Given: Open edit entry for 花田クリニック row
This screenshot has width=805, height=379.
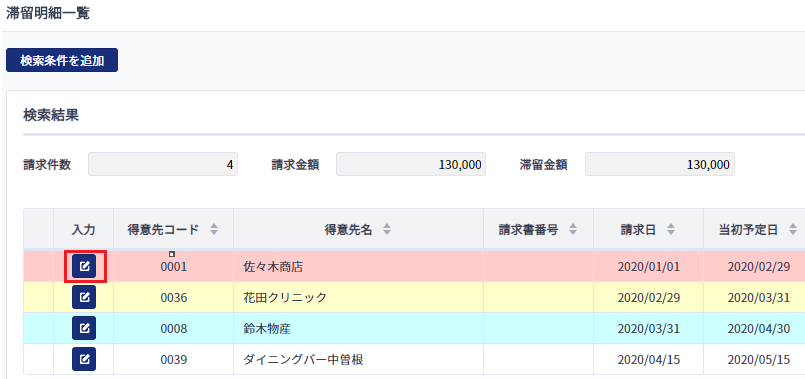Looking at the screenshot, I should point(84,297).
